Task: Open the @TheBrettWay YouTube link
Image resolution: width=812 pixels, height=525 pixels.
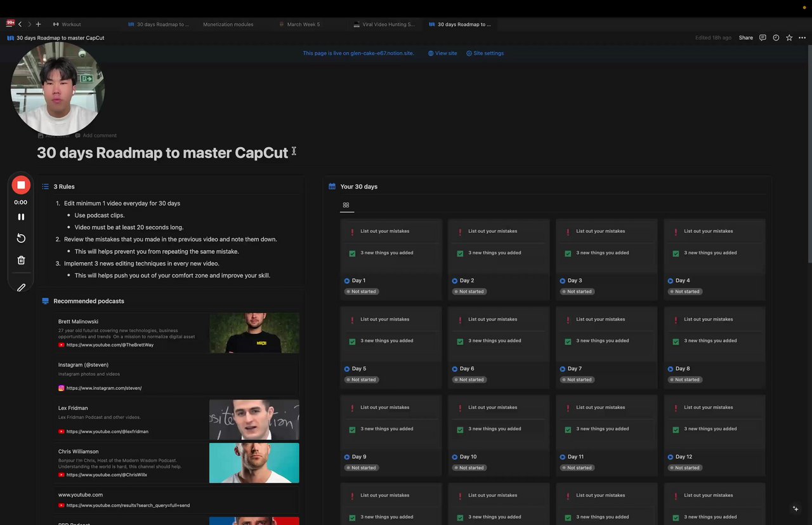Action: 110,345
